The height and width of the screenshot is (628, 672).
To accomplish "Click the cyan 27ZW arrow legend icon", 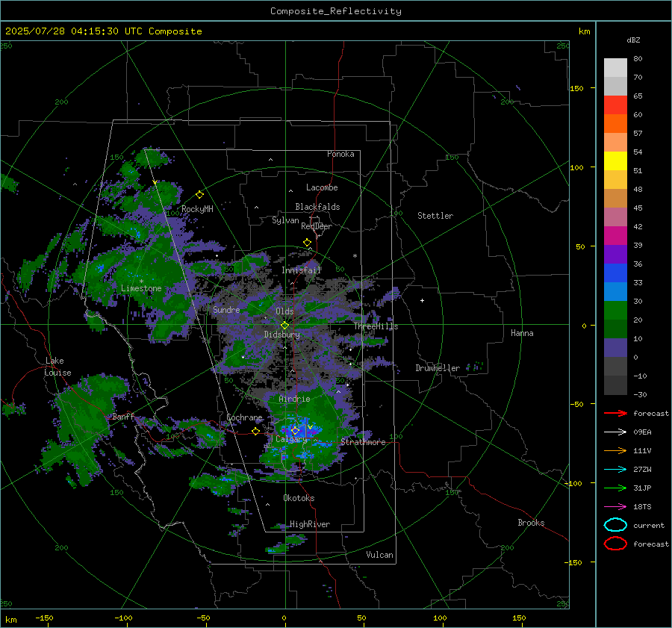I will click(615, 470).
